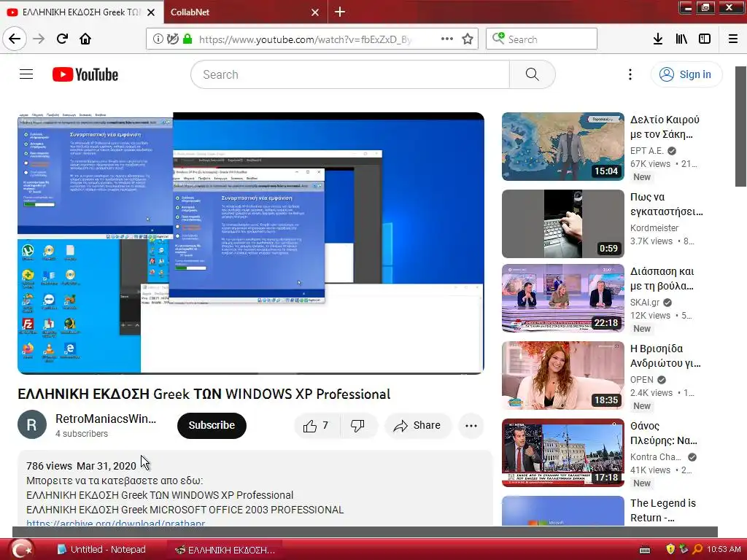This screenshot has width=747, height=560.
Task: Click the 10:53 AM clock
Action: pos(724,549)
